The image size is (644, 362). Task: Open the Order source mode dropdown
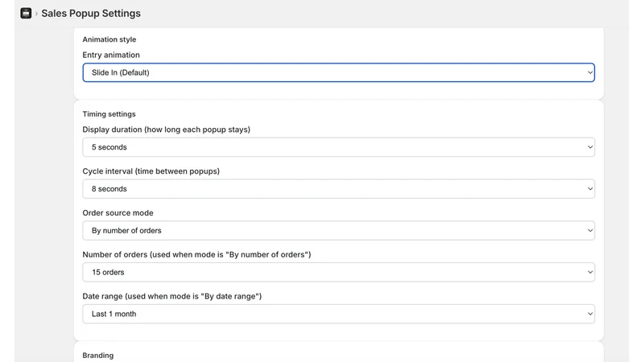tap(338, 231)
